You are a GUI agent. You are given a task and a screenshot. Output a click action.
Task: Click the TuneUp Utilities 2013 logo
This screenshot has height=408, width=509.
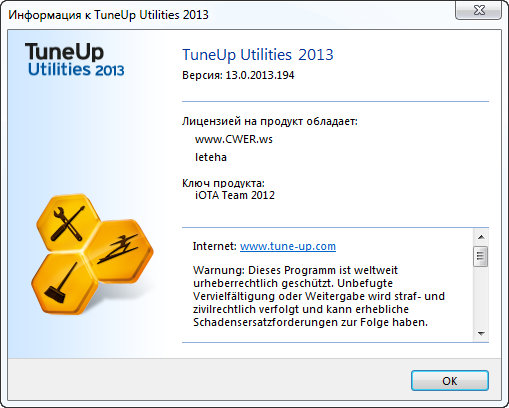(x=74, y=60)
